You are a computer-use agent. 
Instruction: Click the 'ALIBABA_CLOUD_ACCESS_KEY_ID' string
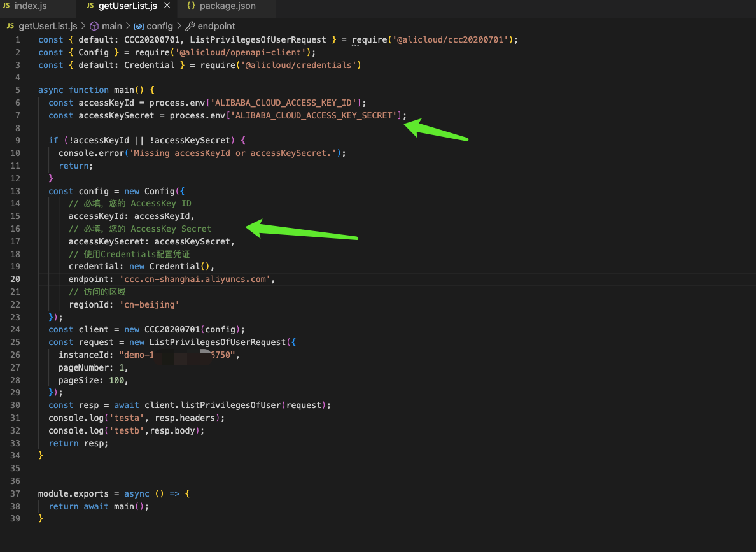pos(284,103)
